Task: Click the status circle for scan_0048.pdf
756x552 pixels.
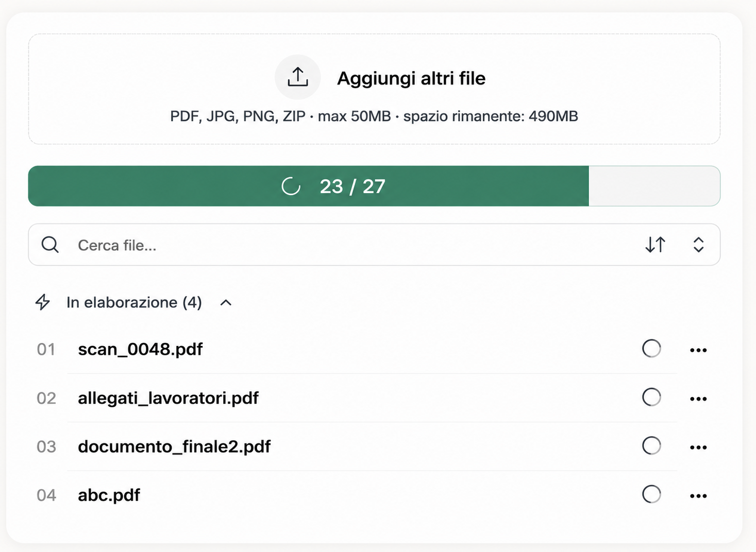Action: point(651,349)
